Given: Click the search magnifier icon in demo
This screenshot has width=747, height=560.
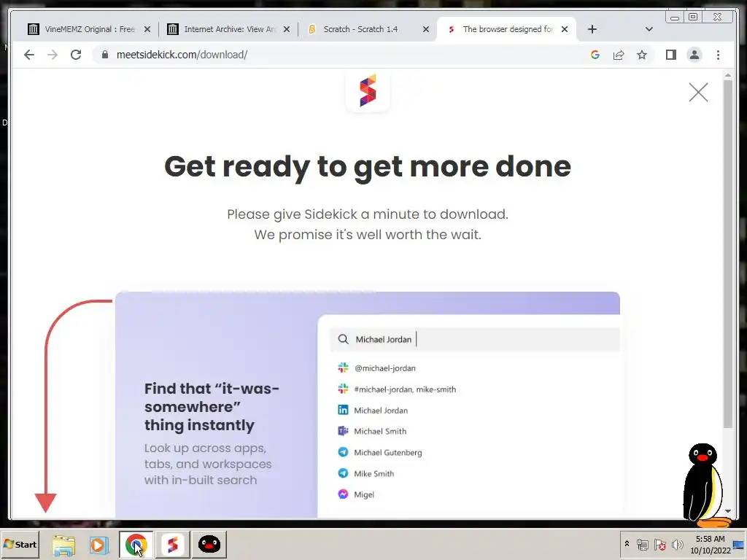Looking at the screenshot, I should click(343, 339).
